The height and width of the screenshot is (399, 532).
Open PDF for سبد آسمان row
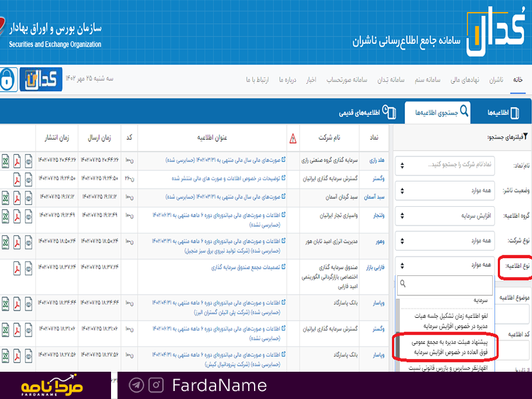tap(17, 198)
